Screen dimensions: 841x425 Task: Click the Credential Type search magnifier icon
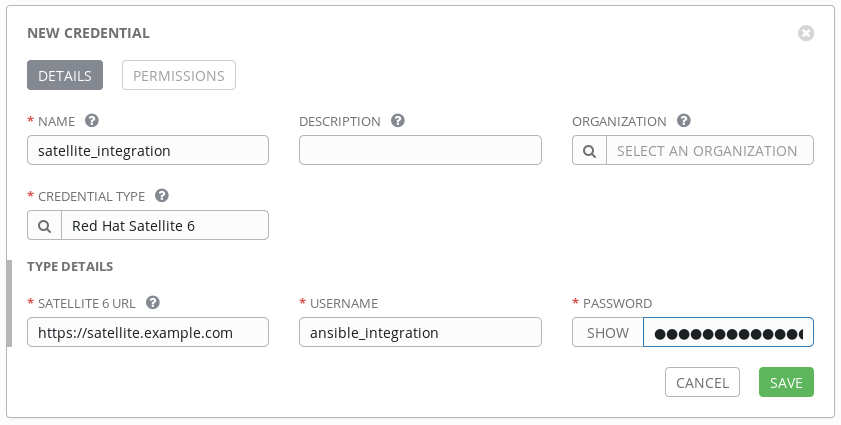(x=44, y=225)
